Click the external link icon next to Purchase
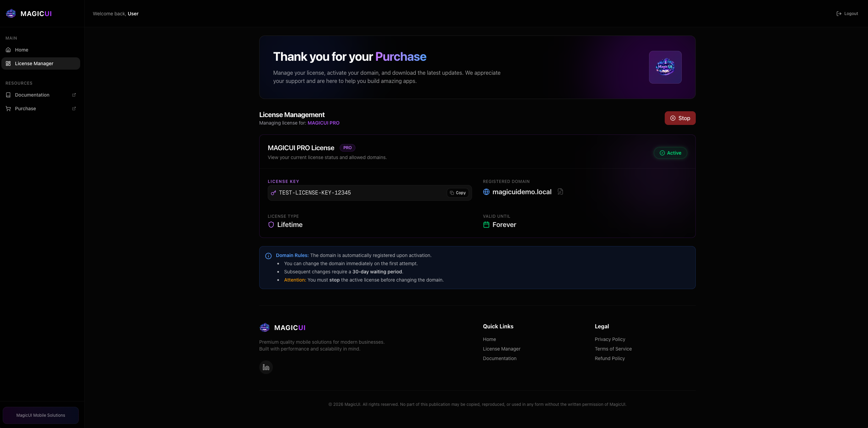Viewport: 868px width, 428px height. [74, 109]
